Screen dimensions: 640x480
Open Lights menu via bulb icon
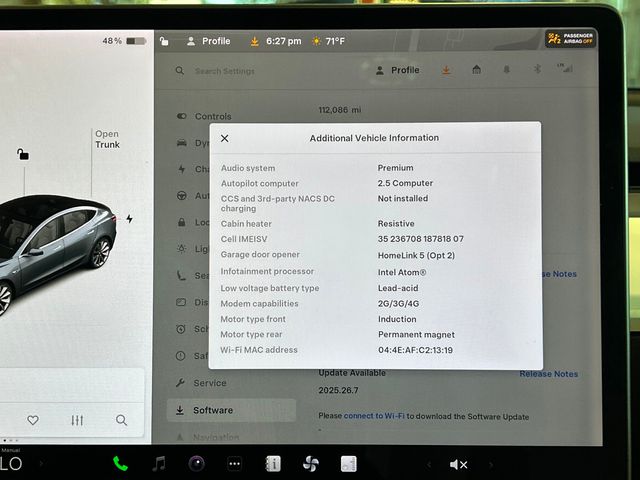click(x=182, y=248)
